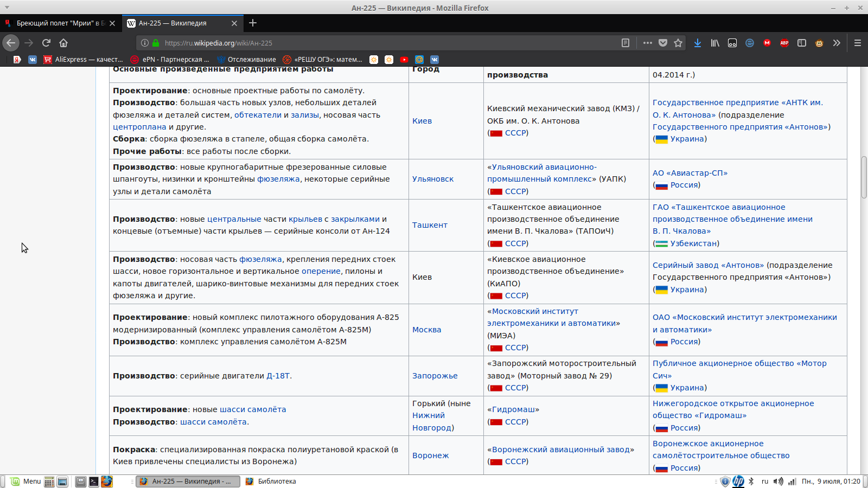Open the Воронежский авиационный завод link

(x=561, y=450)
